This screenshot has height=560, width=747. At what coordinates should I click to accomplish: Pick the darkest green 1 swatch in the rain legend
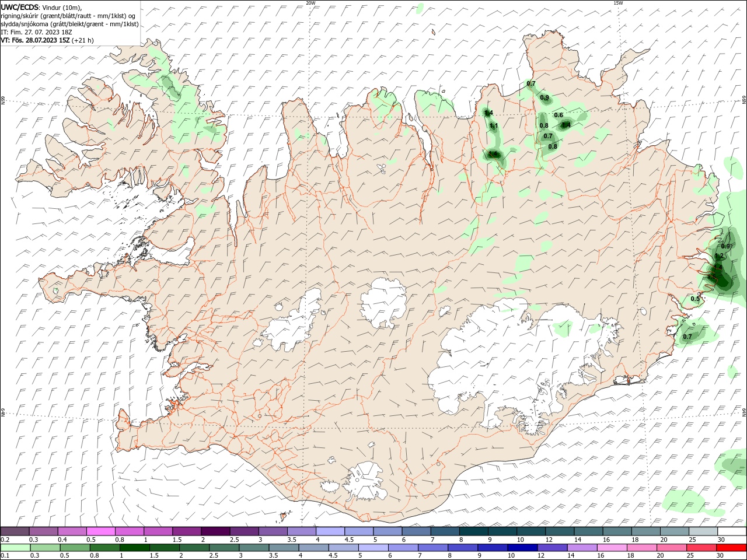pos(134,548)
